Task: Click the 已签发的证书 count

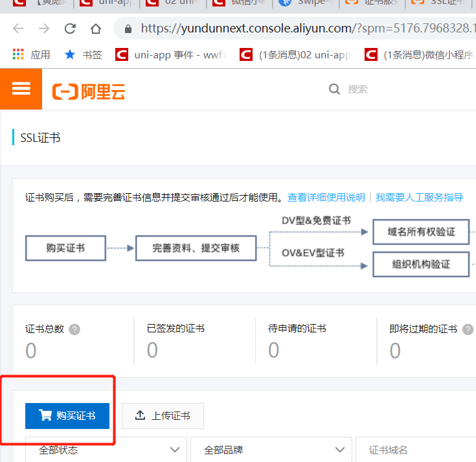Action: tap(152, 350)
